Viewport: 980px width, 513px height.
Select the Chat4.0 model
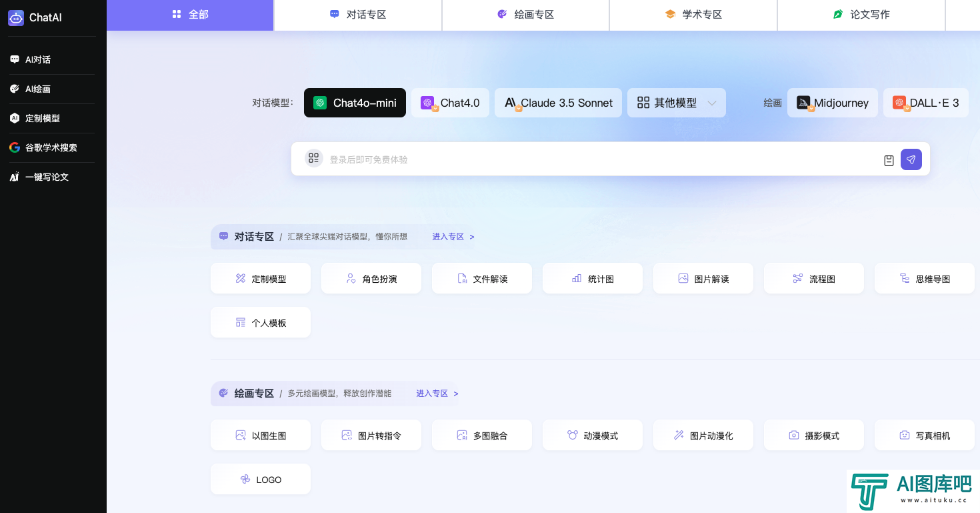(450, 103)
